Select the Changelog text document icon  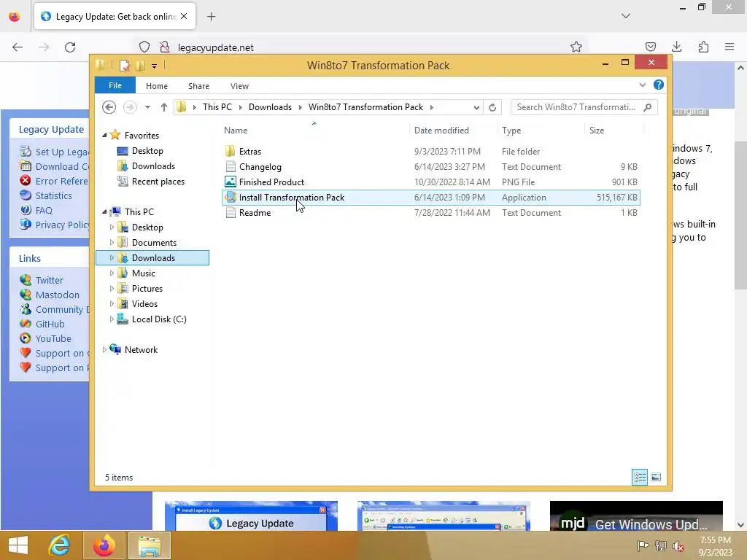coord(230,167)
